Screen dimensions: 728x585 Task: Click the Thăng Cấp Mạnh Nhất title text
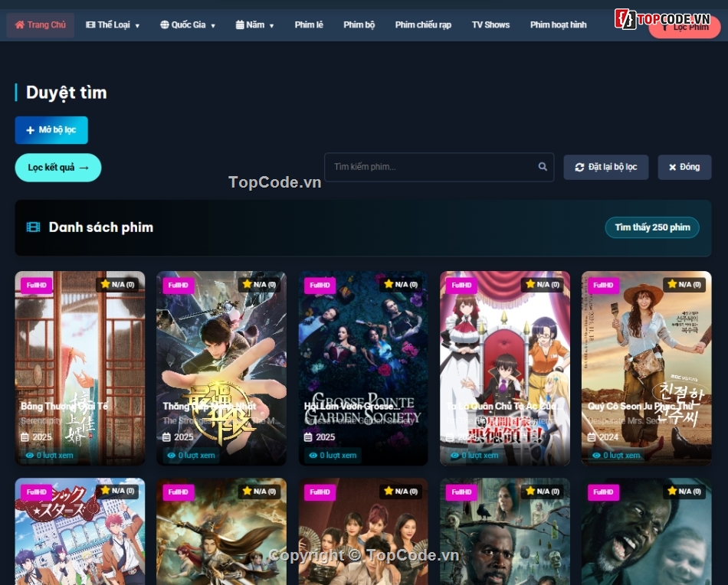click(209, 407)
